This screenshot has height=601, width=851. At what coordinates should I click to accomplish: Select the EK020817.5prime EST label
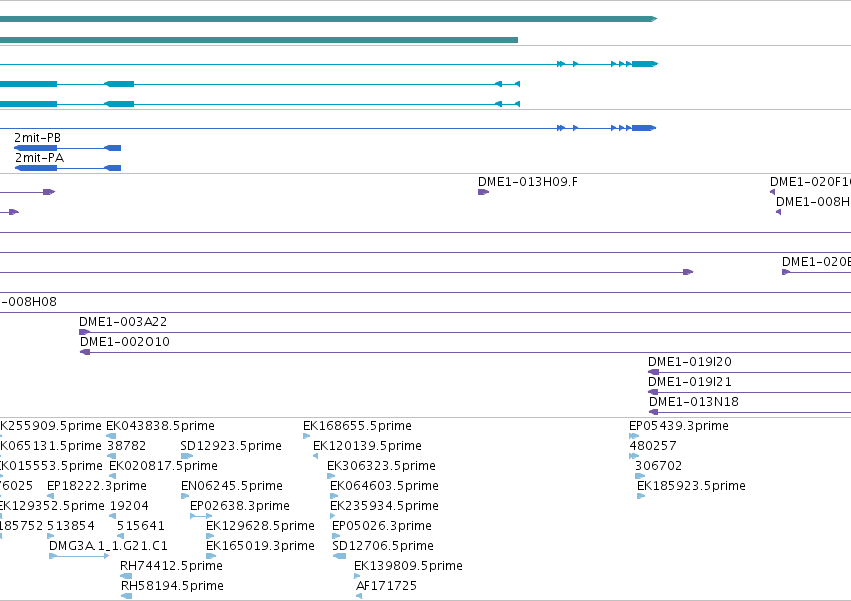pos(163,466)
